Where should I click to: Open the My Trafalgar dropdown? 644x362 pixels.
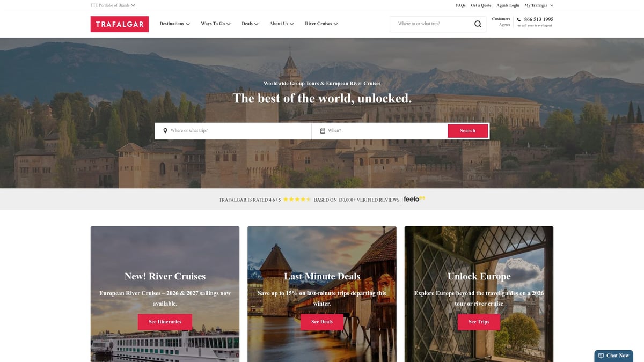[539, 5]
